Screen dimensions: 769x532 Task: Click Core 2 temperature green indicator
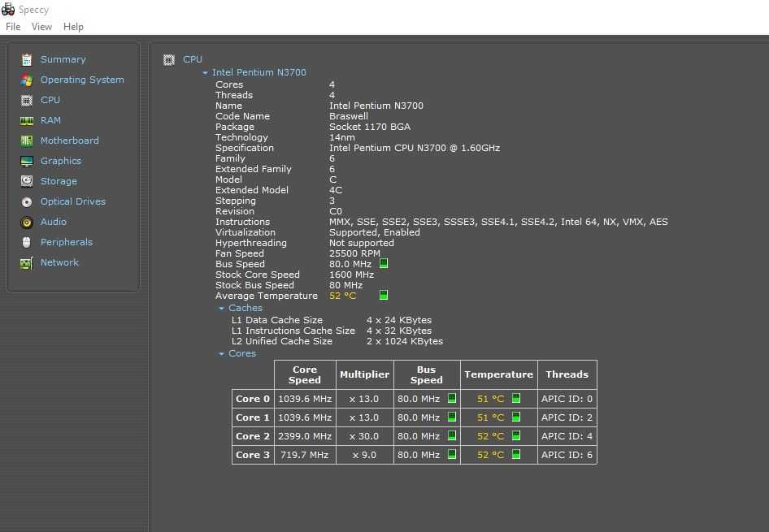tap(516, 435)
